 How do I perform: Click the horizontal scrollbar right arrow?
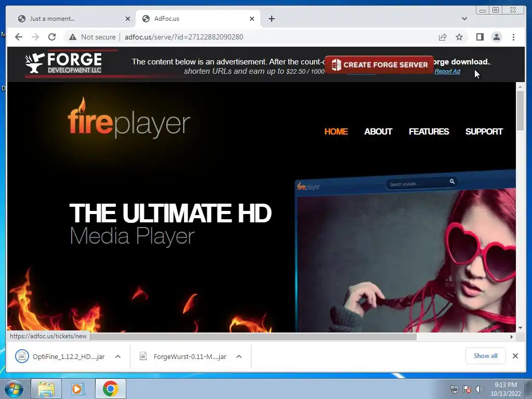512,337
